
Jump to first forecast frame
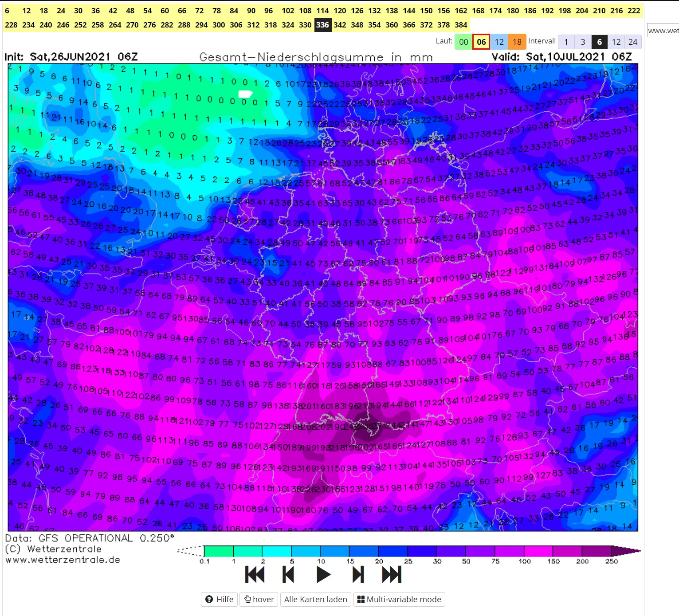[x=255, y=575]
